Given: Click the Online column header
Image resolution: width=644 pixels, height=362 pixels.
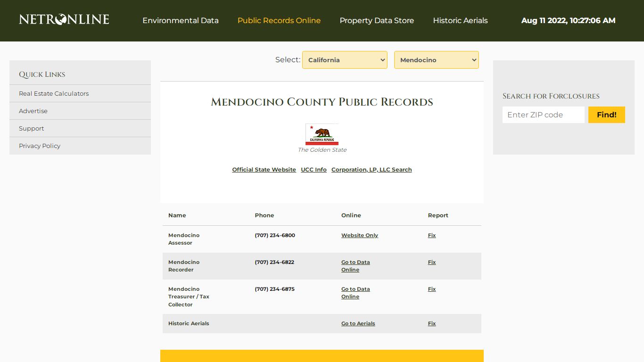Looking at the screenshot, I should tap(351, 215).
